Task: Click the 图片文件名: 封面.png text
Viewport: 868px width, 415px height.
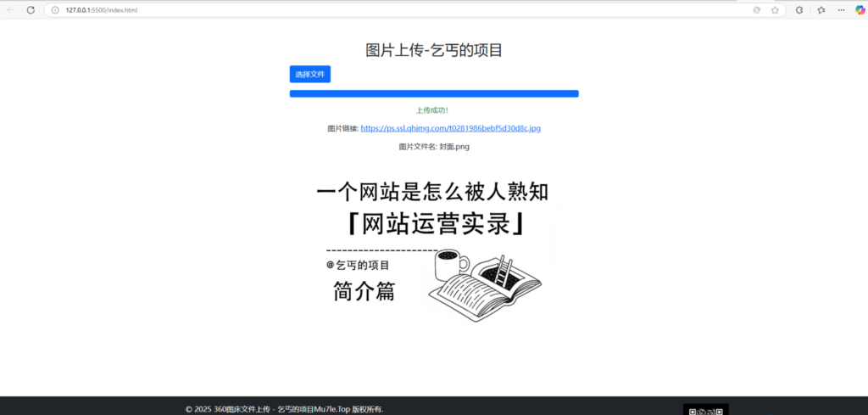Action: (x=433, y=147)
